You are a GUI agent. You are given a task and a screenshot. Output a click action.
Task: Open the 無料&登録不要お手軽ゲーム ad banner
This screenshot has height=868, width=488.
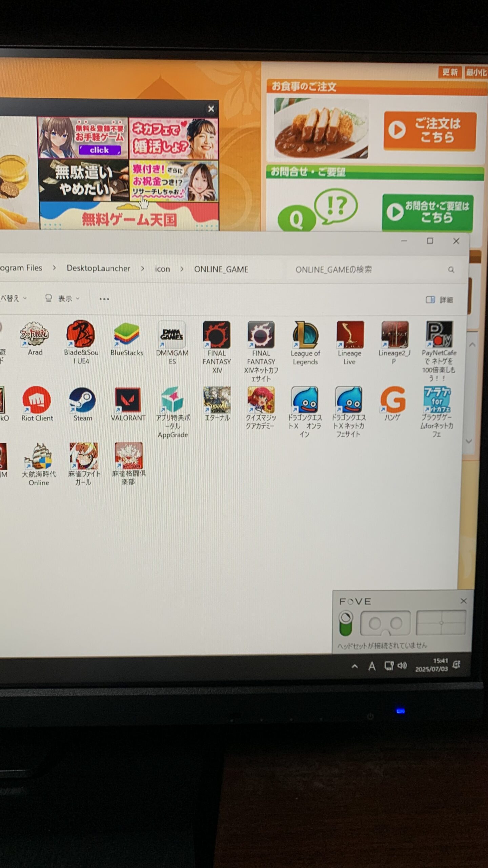(83, 138)
